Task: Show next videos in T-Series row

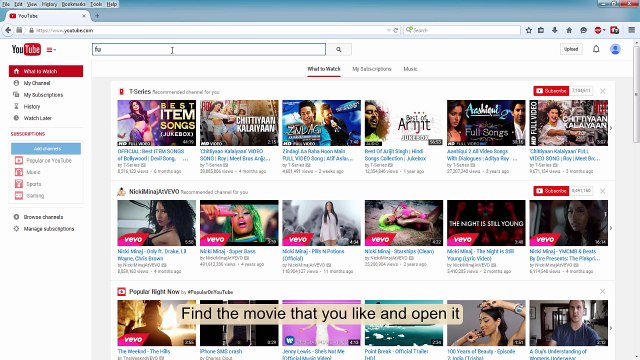Action: coord(611,128)
